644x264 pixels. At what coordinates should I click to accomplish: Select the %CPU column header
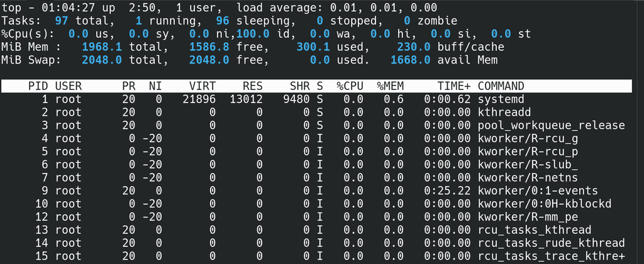(350, 86)
